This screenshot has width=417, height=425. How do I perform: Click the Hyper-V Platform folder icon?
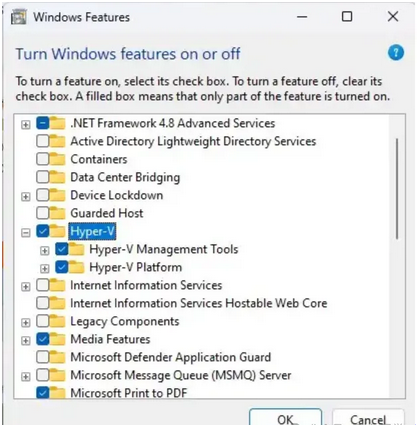click(x=77, y=267)
